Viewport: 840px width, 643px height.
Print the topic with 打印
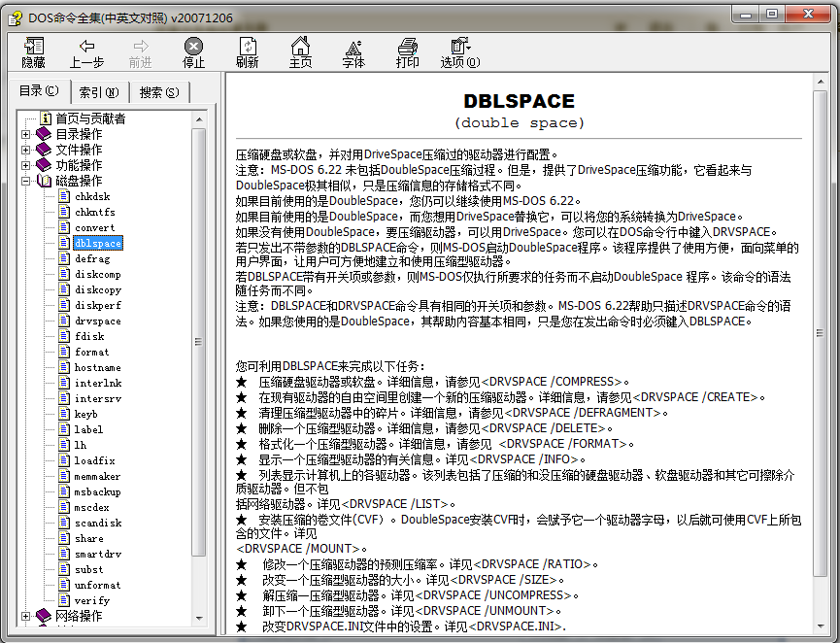[x=407, y=52]
